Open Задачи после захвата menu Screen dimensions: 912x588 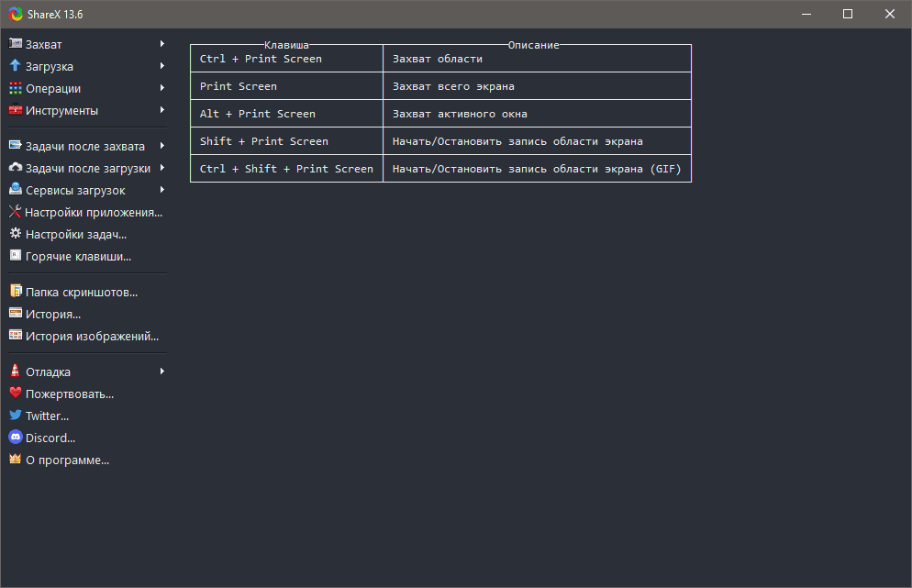point(87,146)
